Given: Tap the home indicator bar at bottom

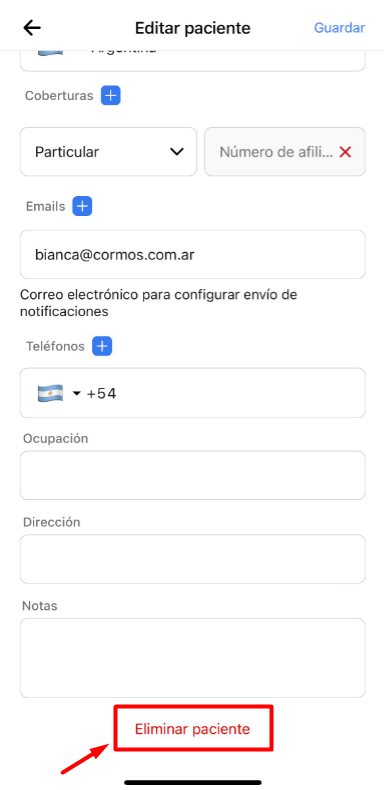Looking at the screenshot, I should [x=193, y=782].
